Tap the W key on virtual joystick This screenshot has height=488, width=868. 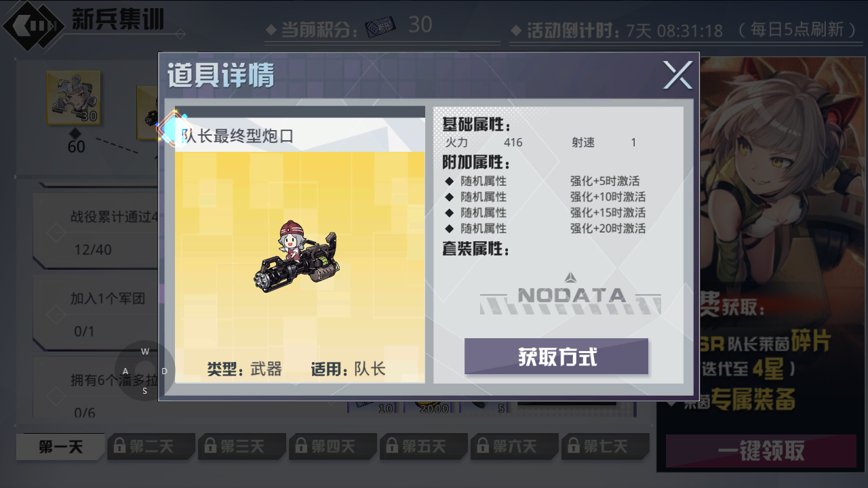pos(145,351)
